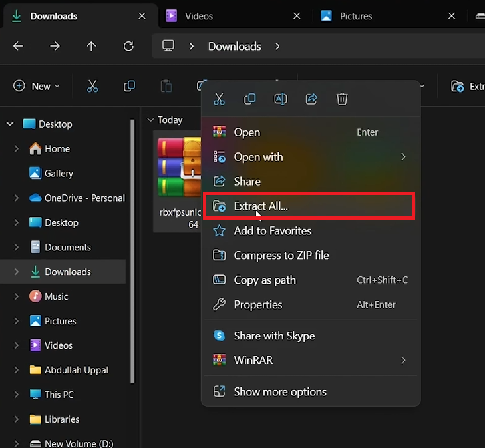Click the Extract toolbar icon at right

point(458,86)
